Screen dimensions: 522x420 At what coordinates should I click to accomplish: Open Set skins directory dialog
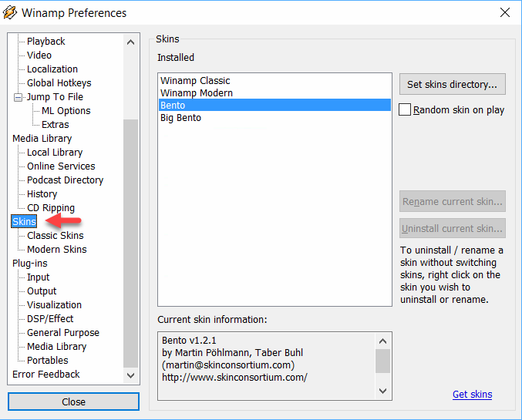(x=452, y=84)
